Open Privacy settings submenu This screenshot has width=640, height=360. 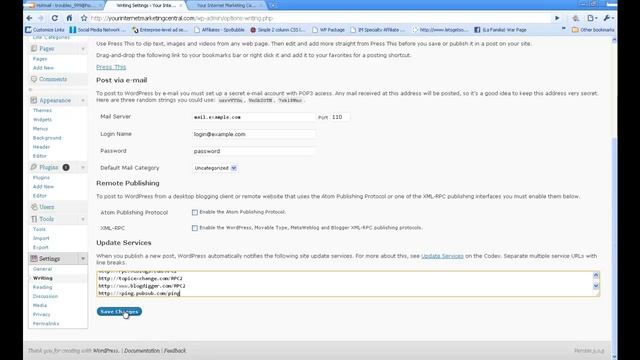[x=41, y=314]
